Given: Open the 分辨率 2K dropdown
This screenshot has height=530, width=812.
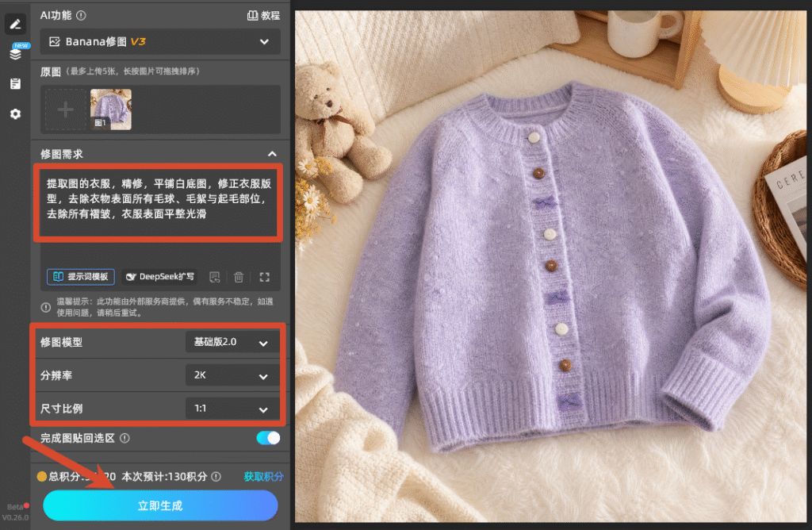Looking at the screenshot, I should click(x=232, y=375).
